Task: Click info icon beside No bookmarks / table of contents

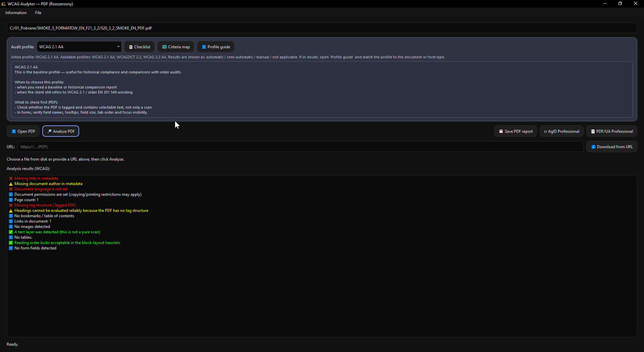Action: tap(11, 216)
